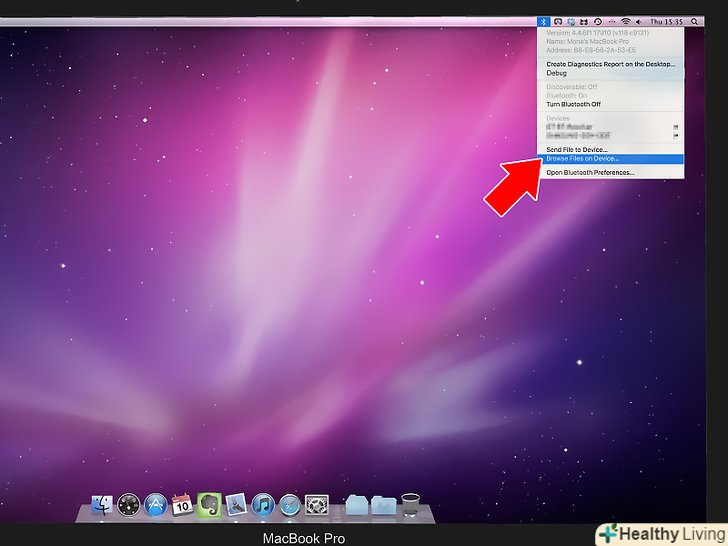Image resolution: width=728 pixels, height=546 pixels.
Task: Select Browse Files on Device
Action: [583, 158]
